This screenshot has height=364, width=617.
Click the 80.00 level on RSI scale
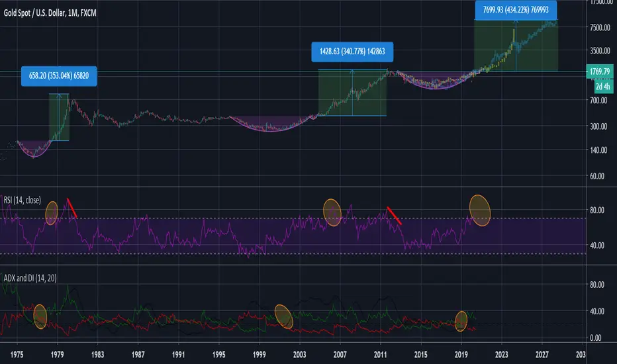click(x=597, y=210)
